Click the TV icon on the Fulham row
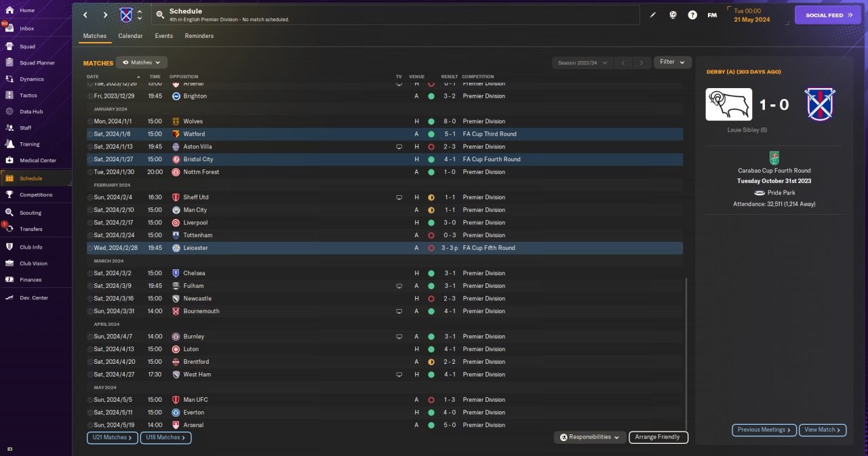This screenshot has width=868, height=456. [399, 286]
